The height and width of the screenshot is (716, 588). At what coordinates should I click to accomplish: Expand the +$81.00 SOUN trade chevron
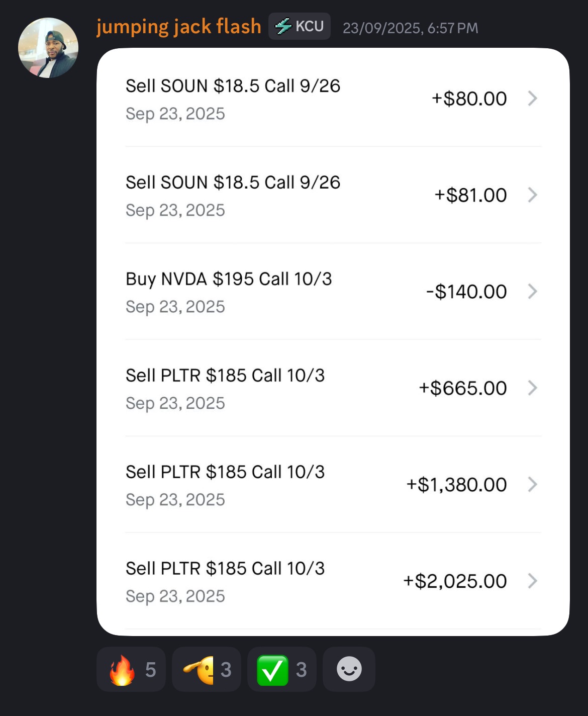coord(533,195)
